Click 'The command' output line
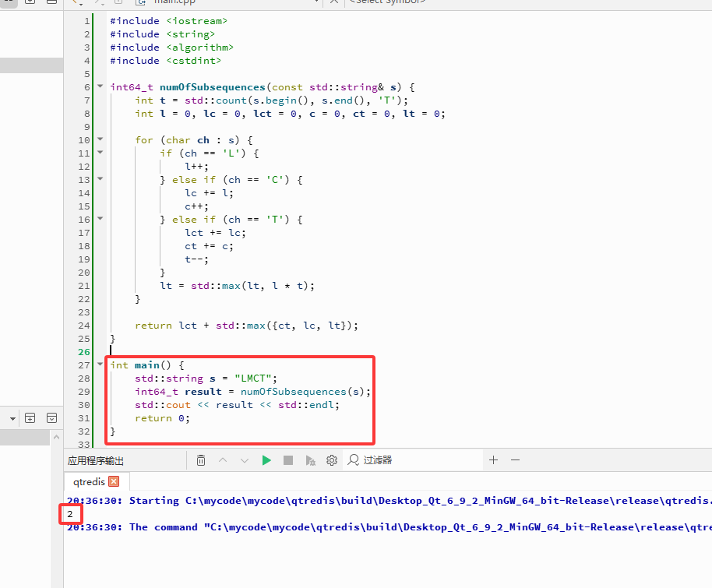The width and height of the screenshot is (712, 588). [x=389, y=527]
